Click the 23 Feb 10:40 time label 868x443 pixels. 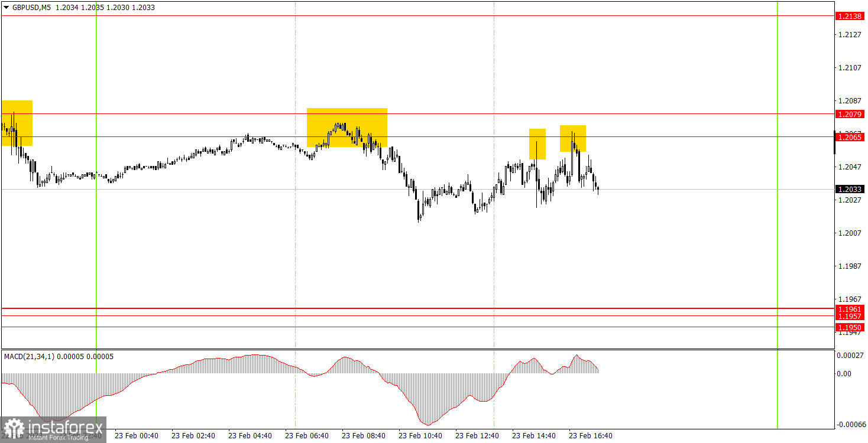[420, 436]
